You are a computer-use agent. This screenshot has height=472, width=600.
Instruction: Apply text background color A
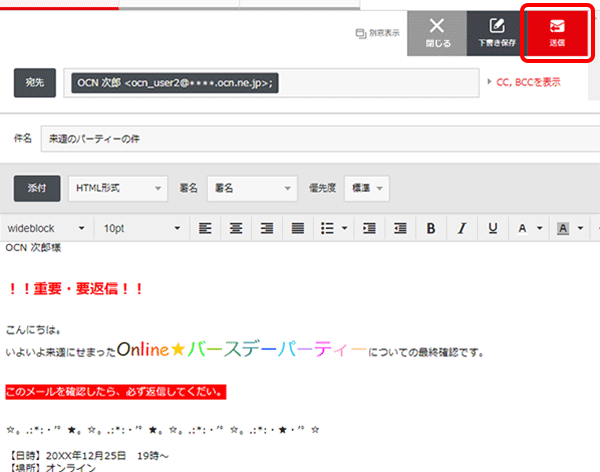pyautogui.click(x=563, y=228)
